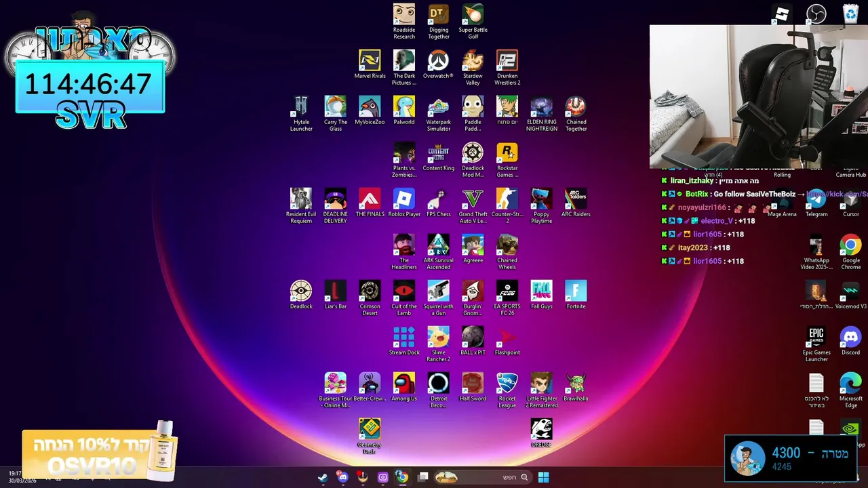Image resolution: width=868 pixels, height=488 pixels.
Task: Open MyVoiceZoo desktop icon
Action: pos(370,110)
